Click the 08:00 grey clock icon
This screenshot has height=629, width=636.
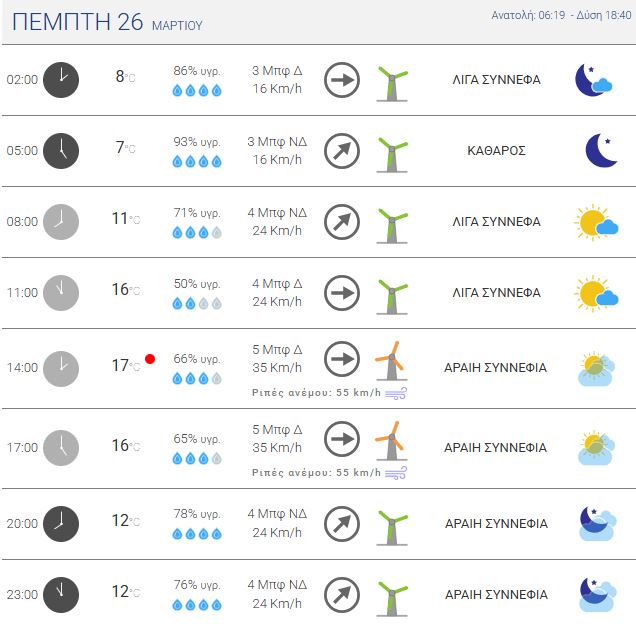61,222
